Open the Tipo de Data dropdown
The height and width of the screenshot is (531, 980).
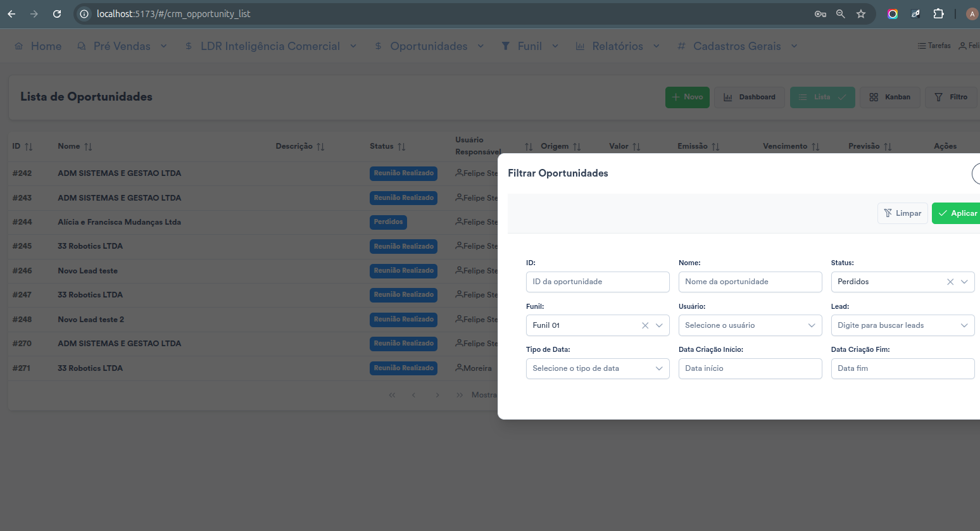pyautogui.click(x=598, y=368)
